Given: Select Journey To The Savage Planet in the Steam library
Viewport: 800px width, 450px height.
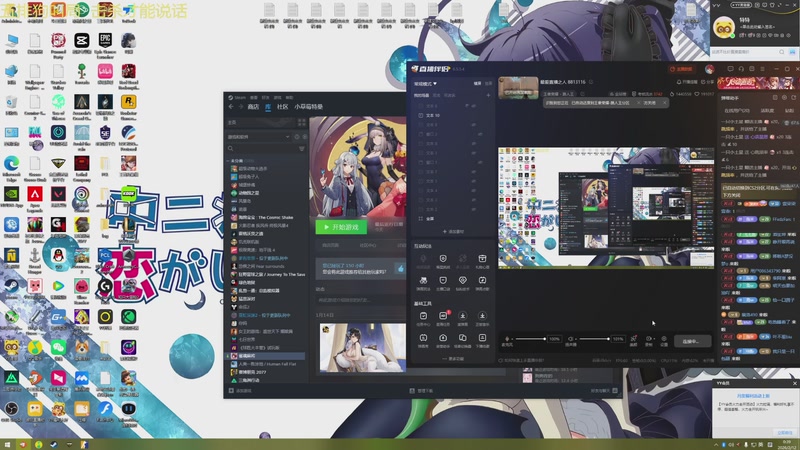Looking at the screenshot, I should point(268,274).
